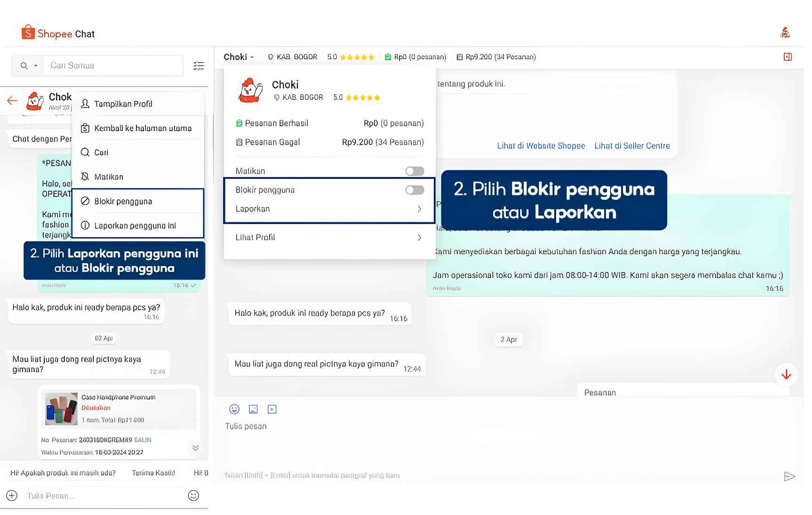Image resolution: width=812 pixels, height=515 pixels.
Task: Toggle the Matikan switch in Choki's card
Action: click(x=414, y=171)
